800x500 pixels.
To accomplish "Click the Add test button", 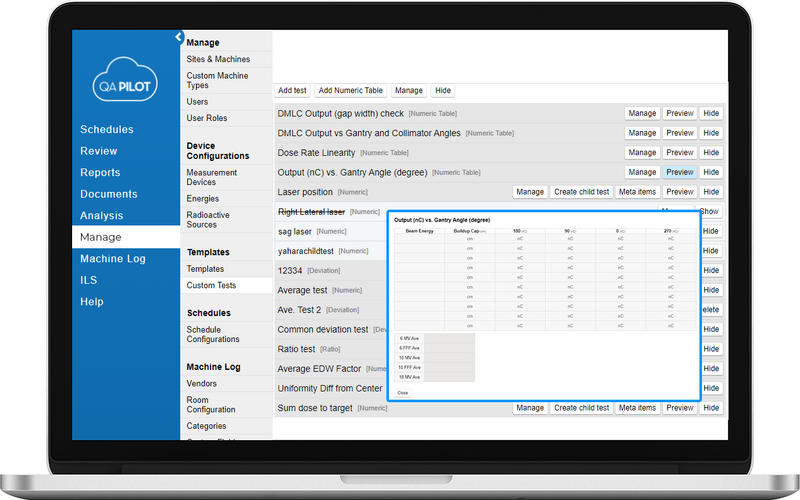I will (x=292, y=91).
